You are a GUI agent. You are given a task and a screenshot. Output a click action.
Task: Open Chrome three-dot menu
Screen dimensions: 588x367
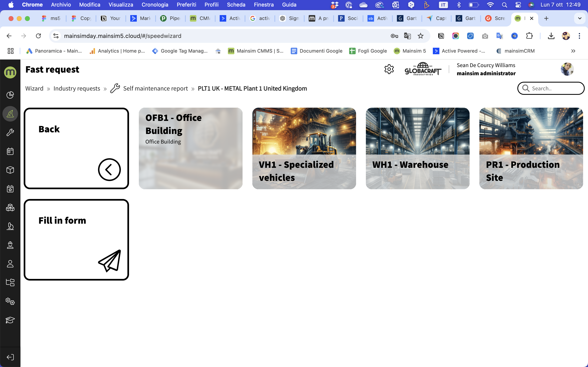coord(579,36)
